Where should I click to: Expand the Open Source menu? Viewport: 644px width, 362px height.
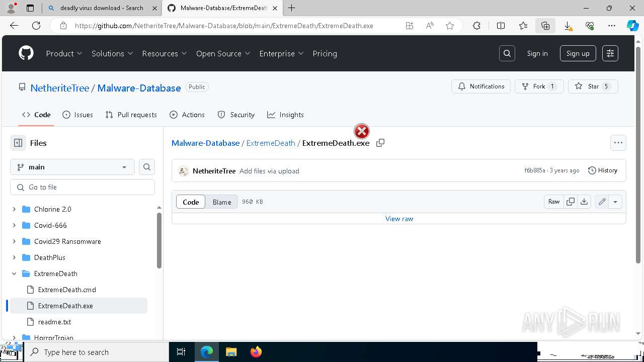[223, 53]
